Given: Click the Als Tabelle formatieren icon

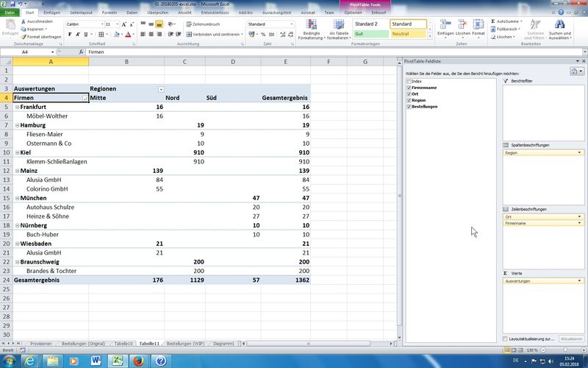Looking at the screenshot, I should coord(338,28).
